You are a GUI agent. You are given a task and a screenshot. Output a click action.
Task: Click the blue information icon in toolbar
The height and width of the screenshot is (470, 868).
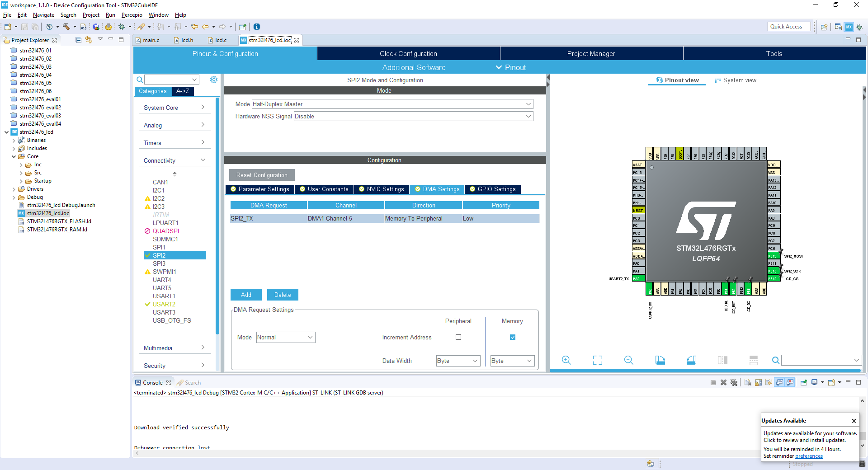click(x=257, y=27)
